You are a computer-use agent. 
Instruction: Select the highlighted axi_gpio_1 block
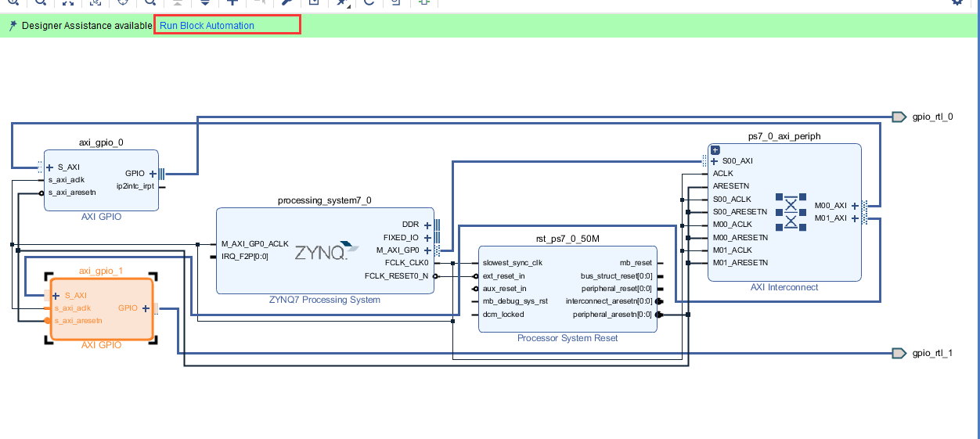(102, 309)
